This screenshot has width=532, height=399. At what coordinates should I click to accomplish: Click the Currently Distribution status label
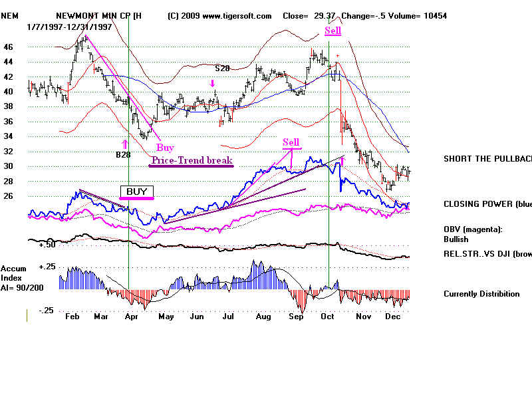click(x=481, y=294)
